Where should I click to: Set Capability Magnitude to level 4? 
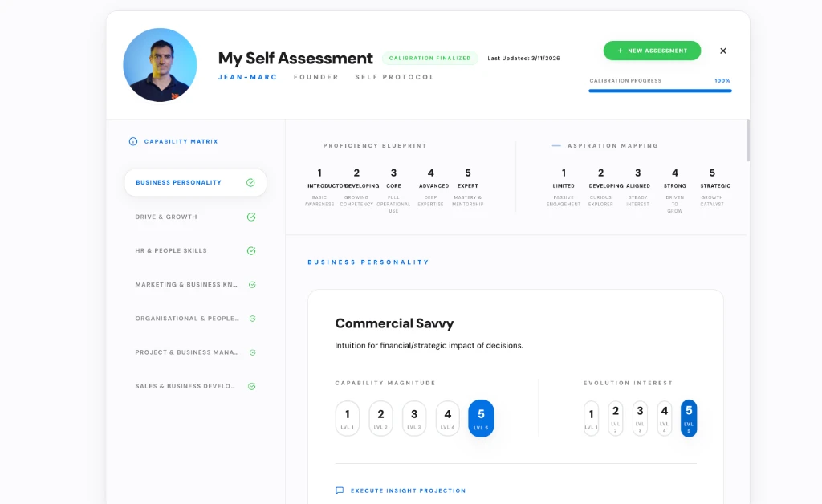coord(448,418)
